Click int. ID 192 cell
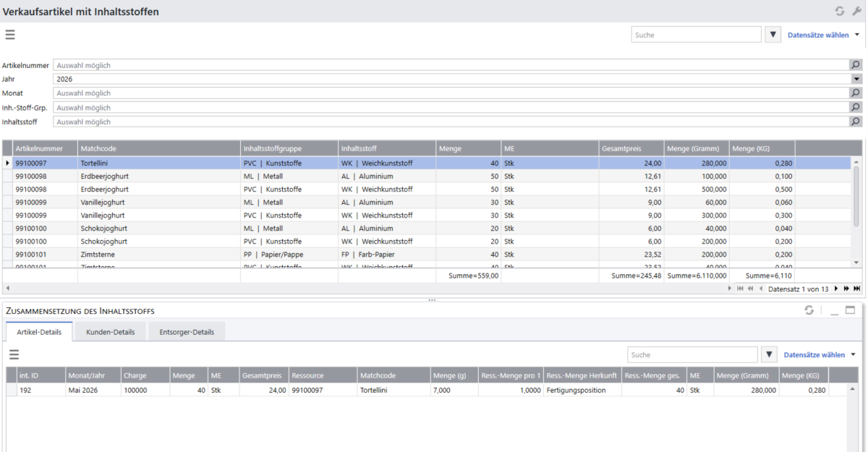The image size is (868, 452). (x=41, y=390)
